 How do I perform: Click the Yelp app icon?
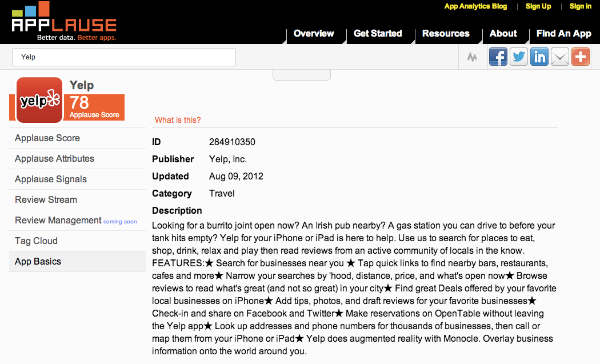(38, 101)
